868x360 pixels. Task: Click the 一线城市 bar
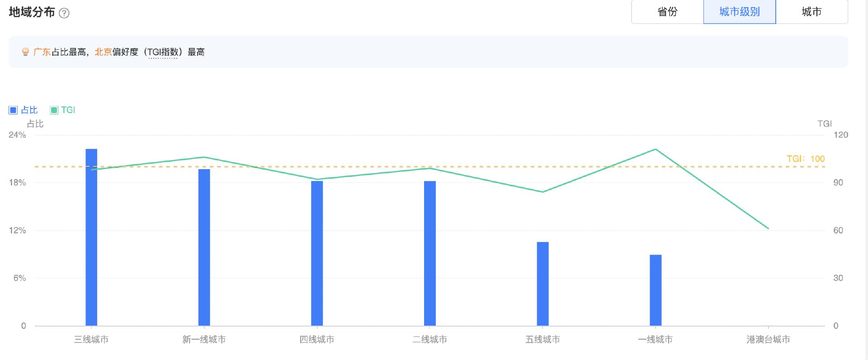pyautogui.click(x=656, y=290)
